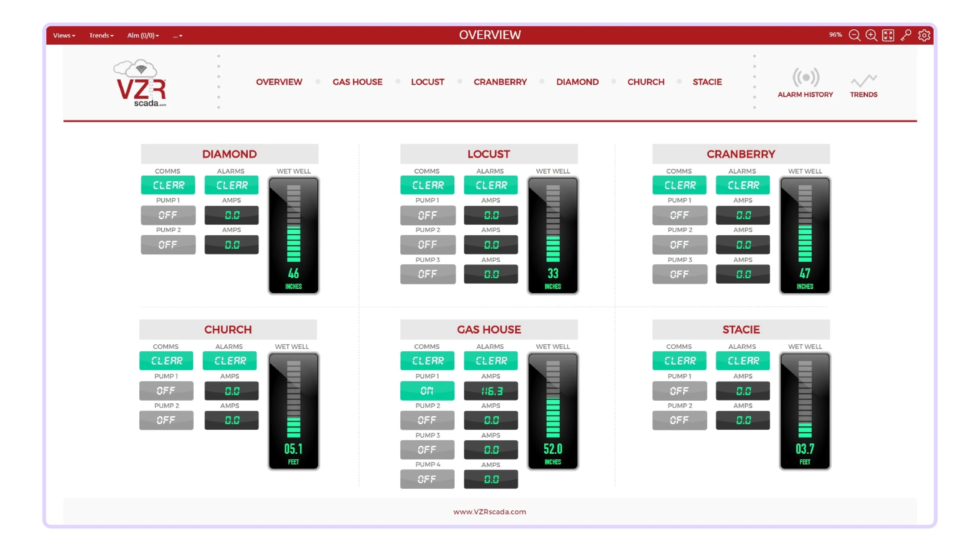Click the VZR scada logo
Viewport: 980px width, 551px height.
tap(141, 83)
